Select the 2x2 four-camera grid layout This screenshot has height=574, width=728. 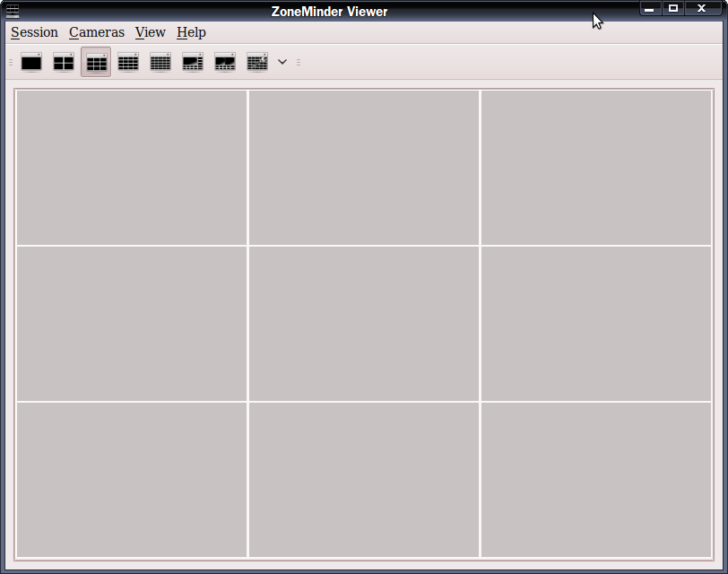pyautogui.click(x=64, y=62)
